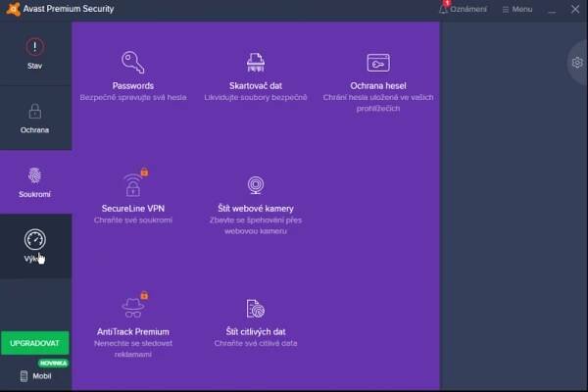Click the Štít webové kamery title

pyautogui.click(x=256, y=208)
